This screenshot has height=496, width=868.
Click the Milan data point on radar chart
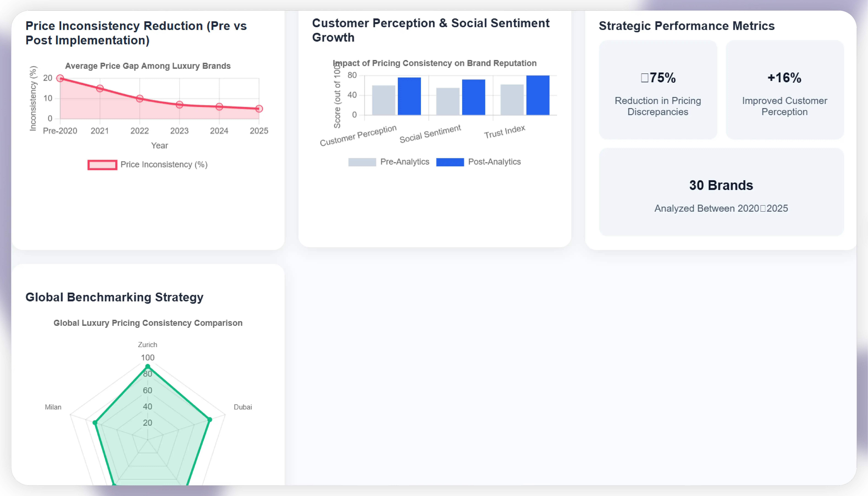pos(95,423)
